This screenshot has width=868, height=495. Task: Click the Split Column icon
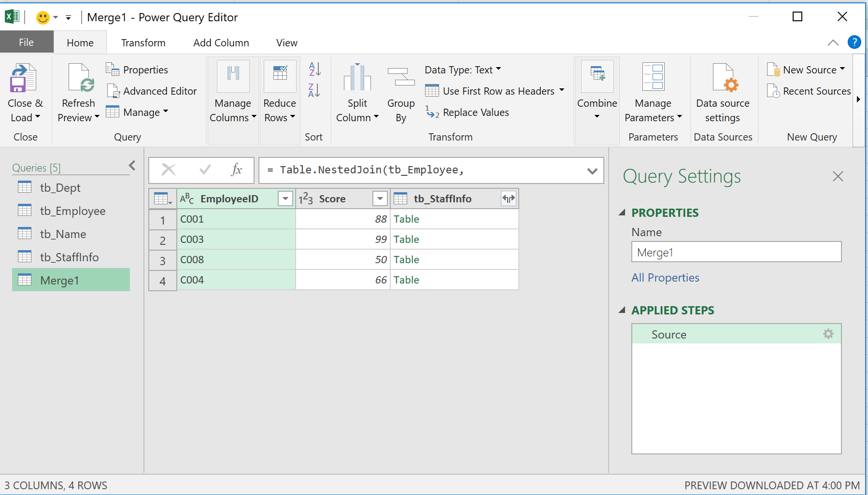click(x=357, y=78)
